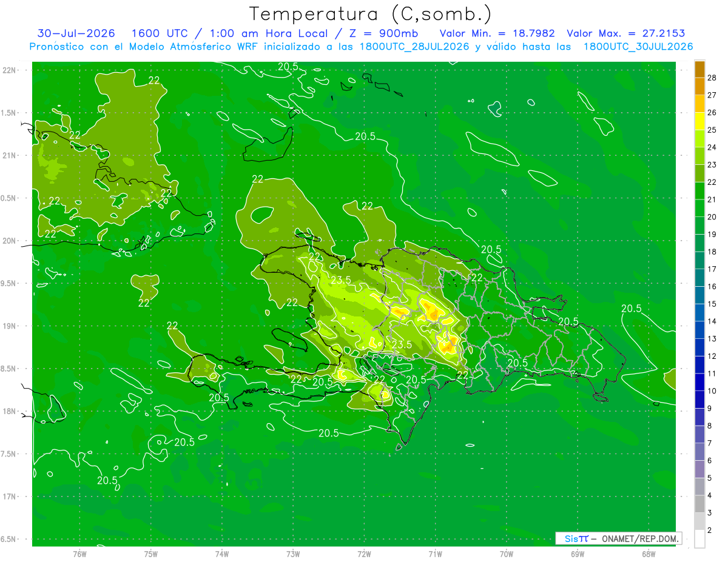Image resolution: width=728 pixels, height=562 pixels.
Task: Click the "73W" longitude axis label
Action: tap(293, 554)
